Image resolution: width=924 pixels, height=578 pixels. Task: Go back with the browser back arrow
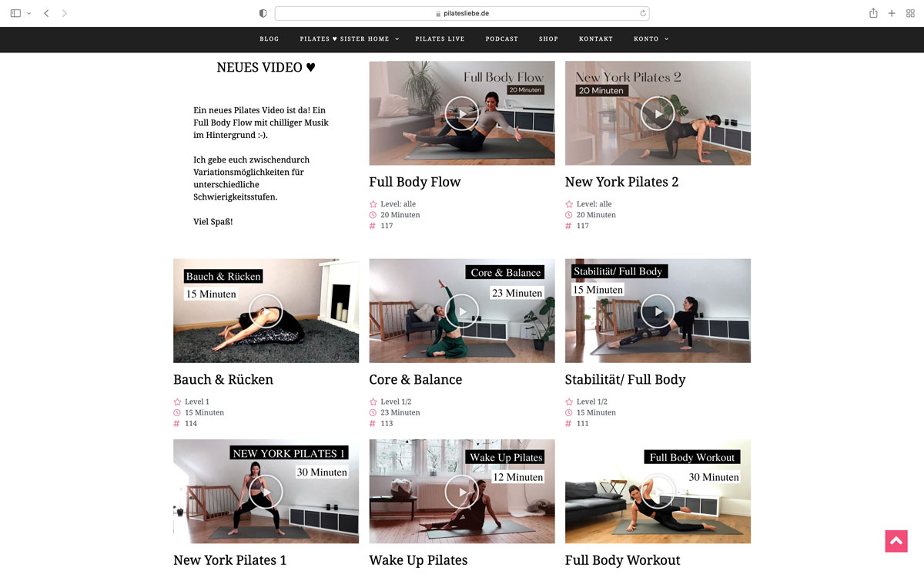point(46,13)
